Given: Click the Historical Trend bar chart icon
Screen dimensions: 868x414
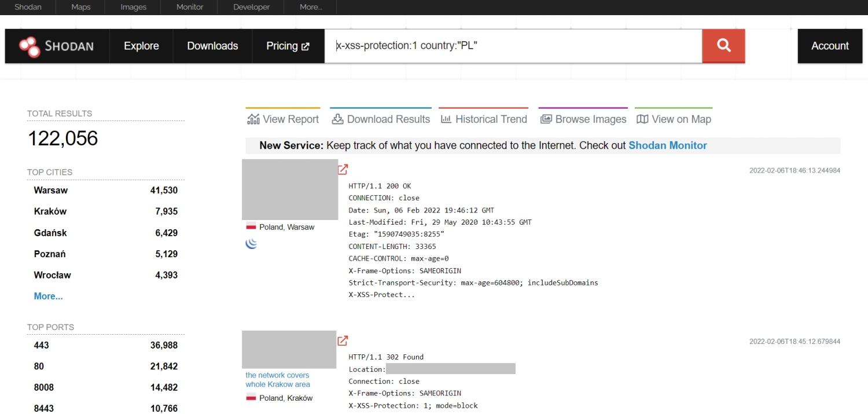Looking at the screenshot, I should coord(446,119).
